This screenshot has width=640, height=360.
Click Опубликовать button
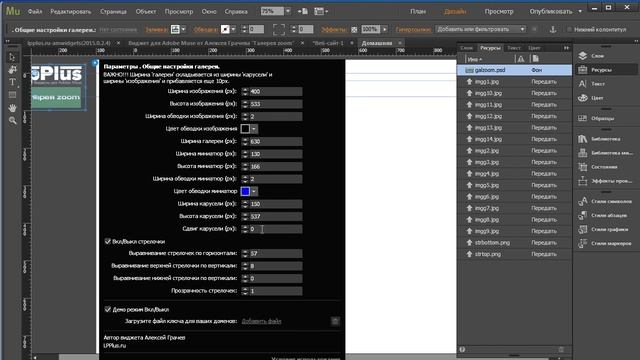(551, 11)
